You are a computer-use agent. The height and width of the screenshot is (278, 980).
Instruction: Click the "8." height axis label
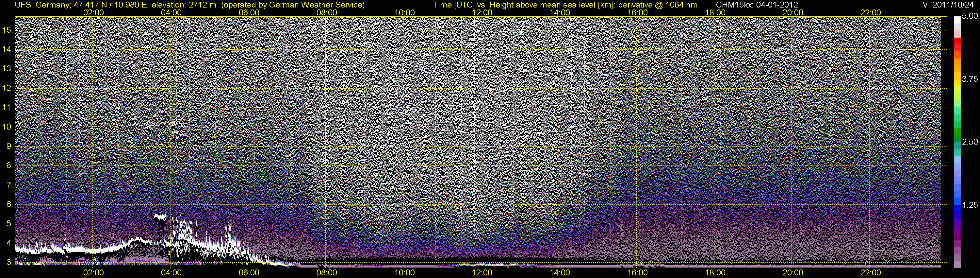click(9, 166)
